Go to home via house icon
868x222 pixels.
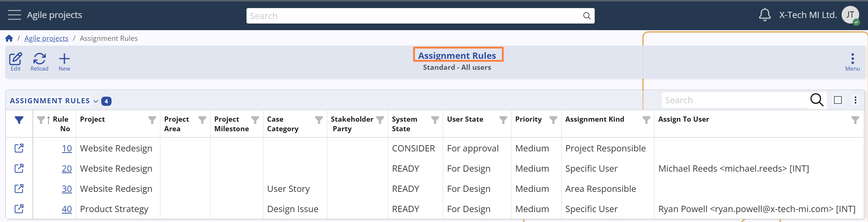pos(9,38)
